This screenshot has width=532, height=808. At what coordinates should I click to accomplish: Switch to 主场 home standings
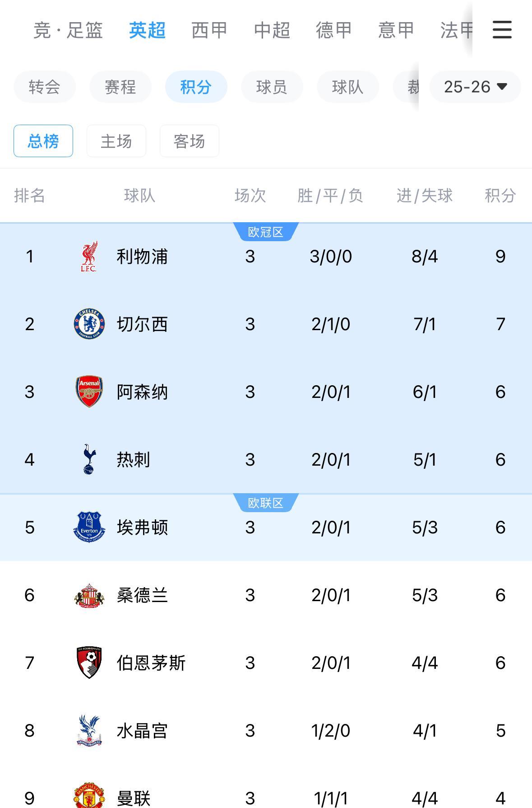click(x=116, y=141)
